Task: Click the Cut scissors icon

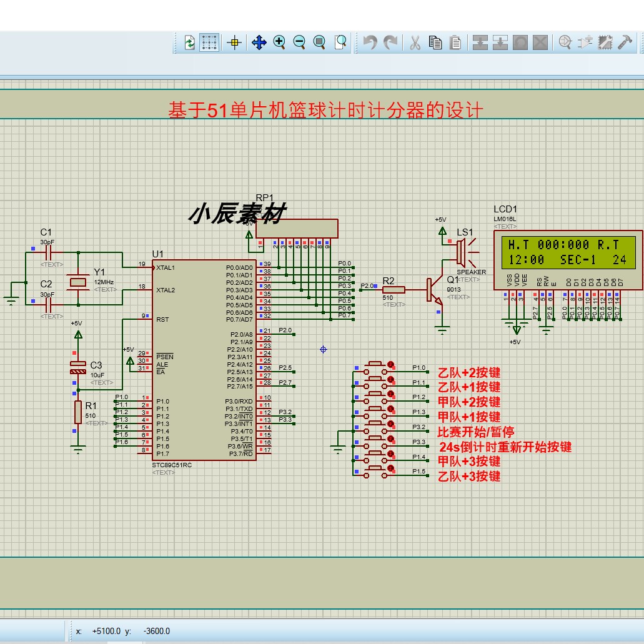Action: 414,42
